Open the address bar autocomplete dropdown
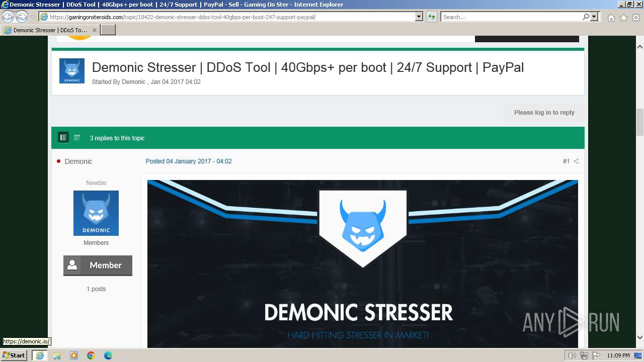Screen dimensions: 644x362 [x=419, y=17]
